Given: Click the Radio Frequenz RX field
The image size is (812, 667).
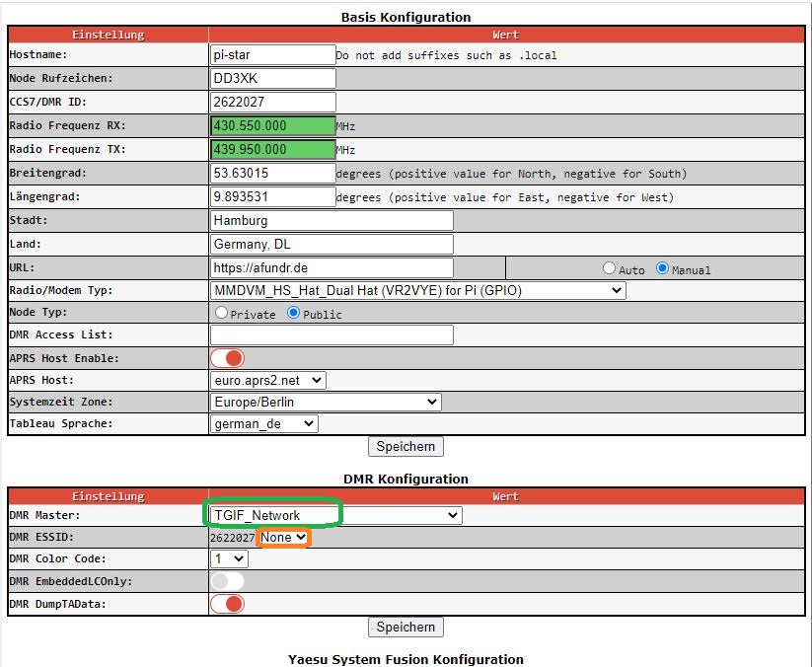Looking at the screenshot, I should coord(273,126).
